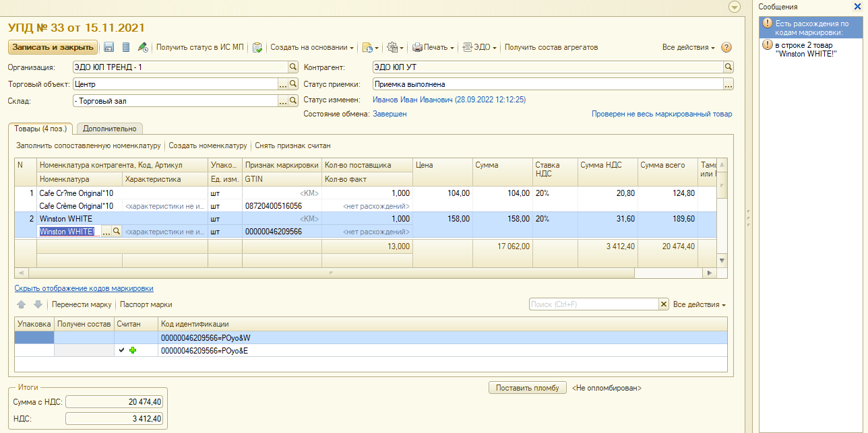
Task: Click the clipboard check icon in toolbar
Action: coord(257,47)
